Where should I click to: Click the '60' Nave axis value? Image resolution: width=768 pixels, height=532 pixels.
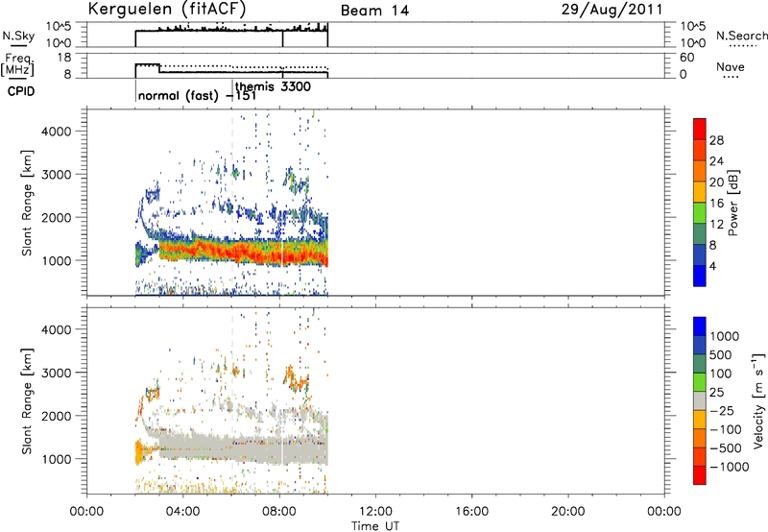point(687,58)
